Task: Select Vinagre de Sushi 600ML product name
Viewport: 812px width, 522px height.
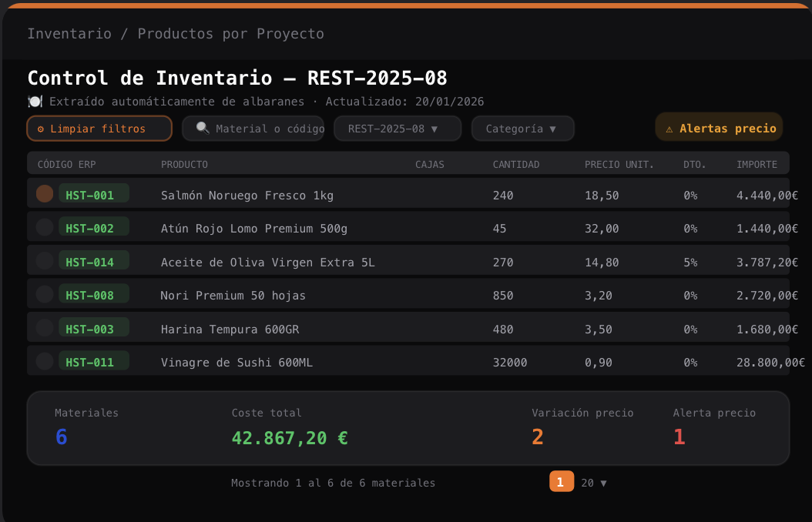Action: [x=237, y=363]
